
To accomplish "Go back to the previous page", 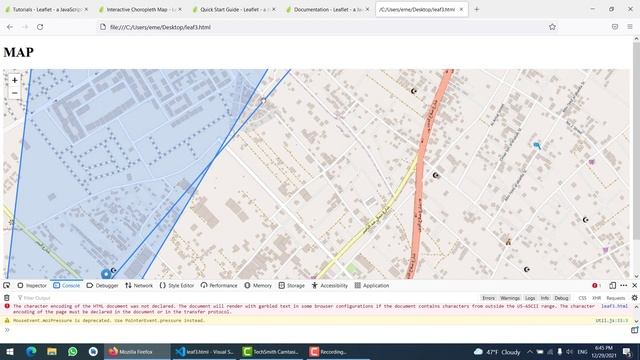I will [10, 27].
